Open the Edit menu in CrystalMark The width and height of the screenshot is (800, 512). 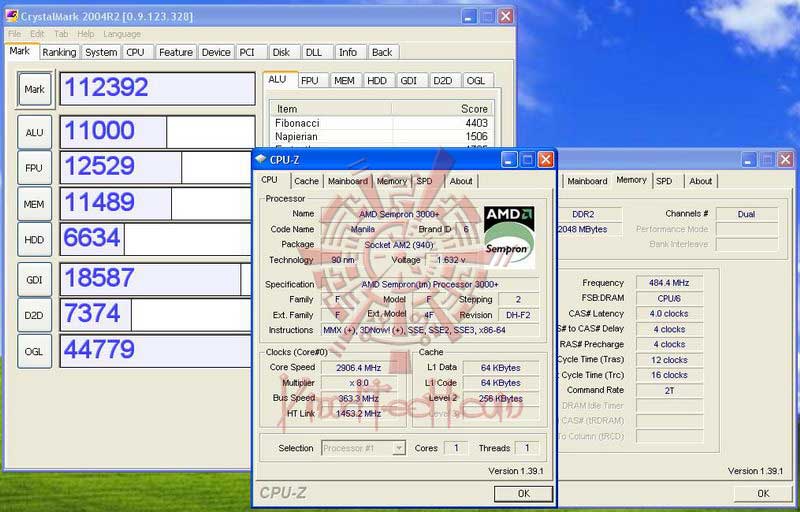coord(37,34)
